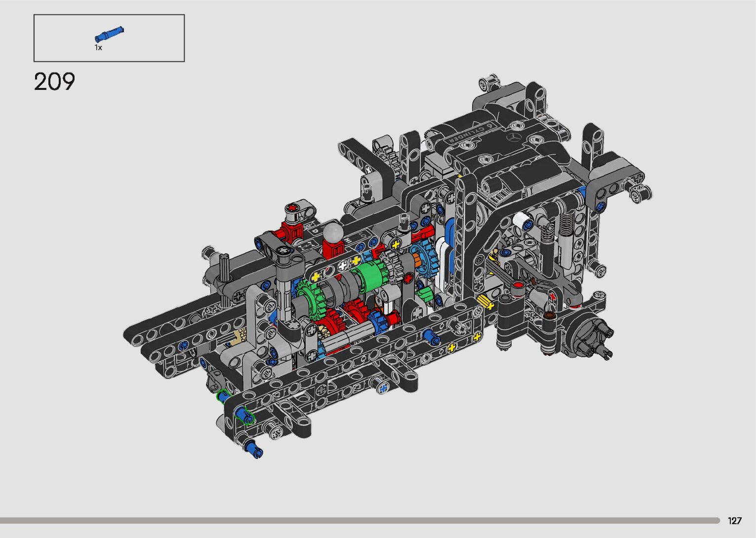Viewport: 756px width, 538px height.
Task: Click the blue pin in the parts box
Action: tap(109, 35)
